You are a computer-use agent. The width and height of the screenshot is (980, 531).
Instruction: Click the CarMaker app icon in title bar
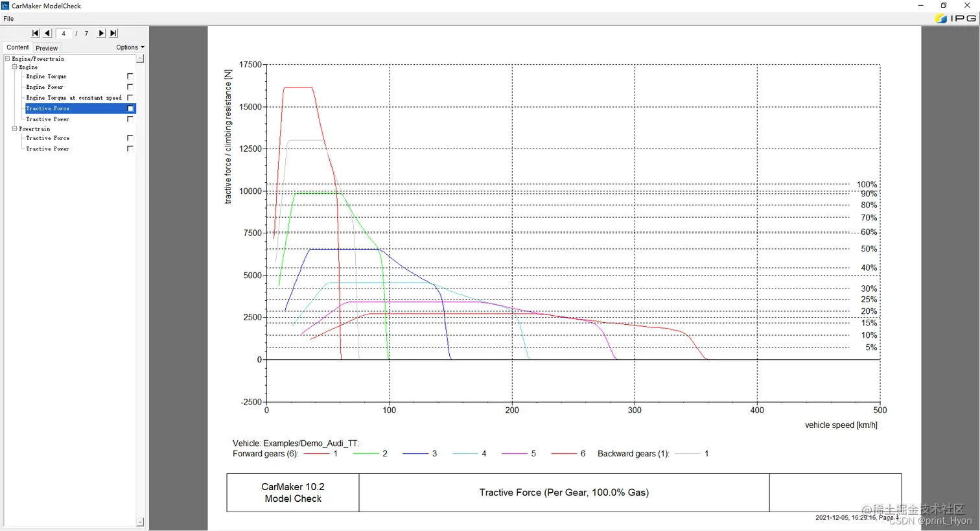click(x=5, y=5)
